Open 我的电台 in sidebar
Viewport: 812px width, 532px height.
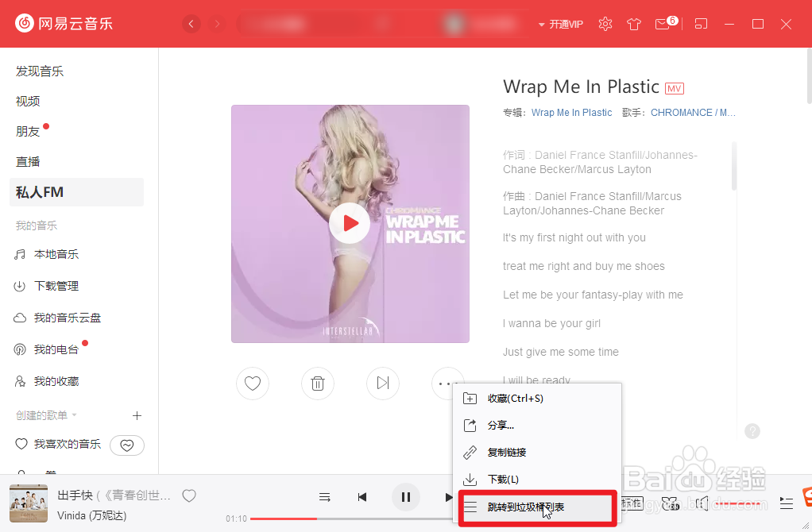(x=56, y=349)
